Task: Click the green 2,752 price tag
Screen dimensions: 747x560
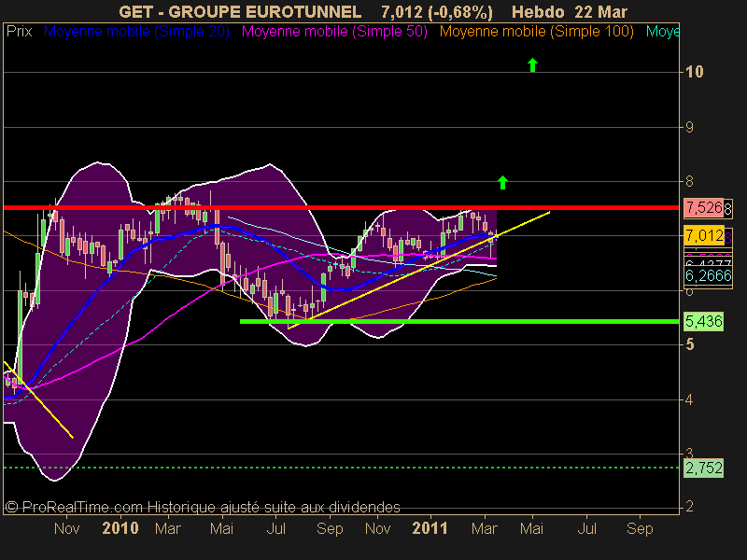Action: click(x=704, y=468)
